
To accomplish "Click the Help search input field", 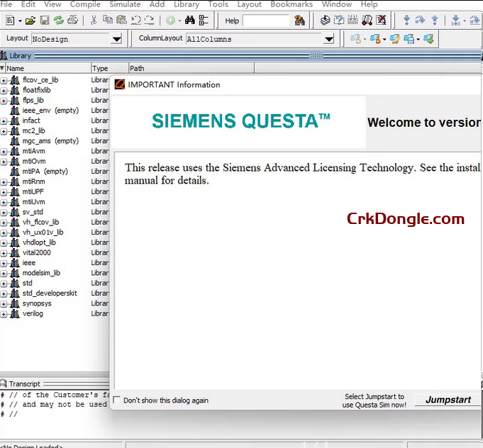I will 265,21.
